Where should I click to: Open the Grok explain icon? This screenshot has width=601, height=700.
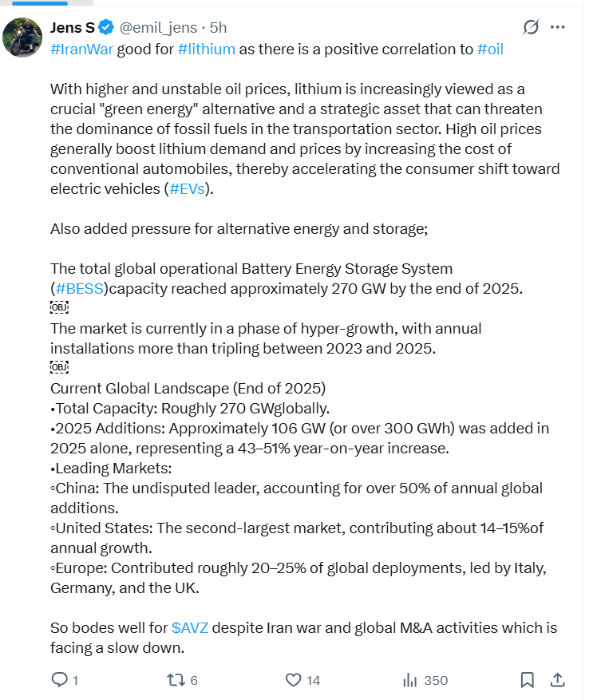(531, 28)
